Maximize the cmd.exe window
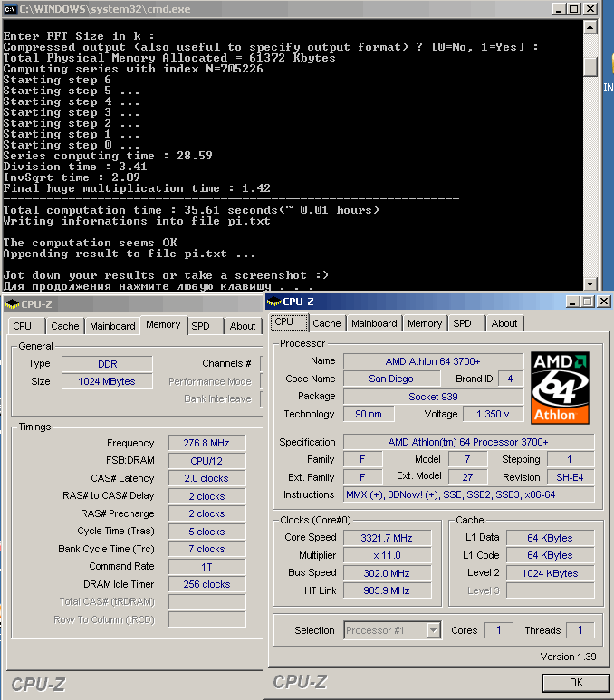 click(x=574, y=9)
